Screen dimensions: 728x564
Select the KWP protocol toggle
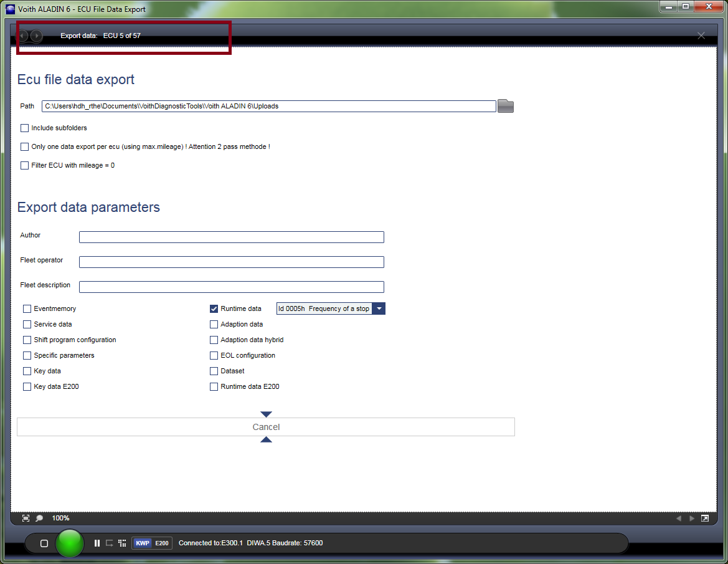coord(143,543)
